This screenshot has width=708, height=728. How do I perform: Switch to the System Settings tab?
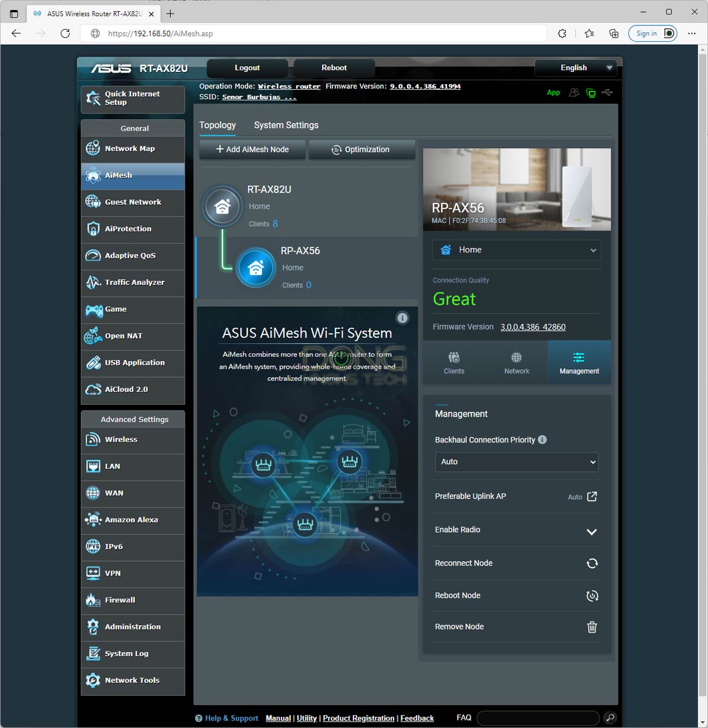point(286,125)
